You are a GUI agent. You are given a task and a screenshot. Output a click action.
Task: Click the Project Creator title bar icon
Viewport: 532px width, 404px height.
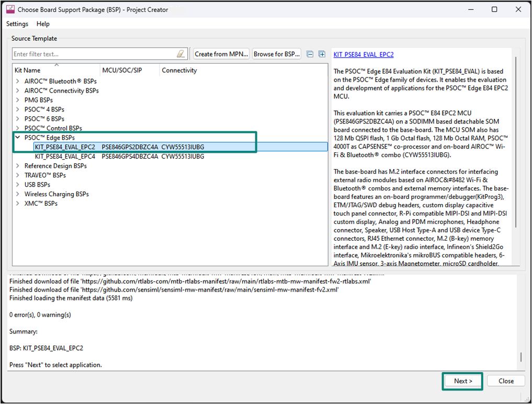click(10, 9)
